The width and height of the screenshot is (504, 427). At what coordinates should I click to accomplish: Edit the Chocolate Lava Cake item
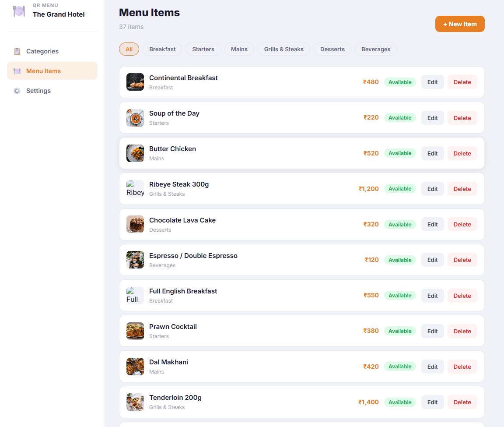[432, 224]
